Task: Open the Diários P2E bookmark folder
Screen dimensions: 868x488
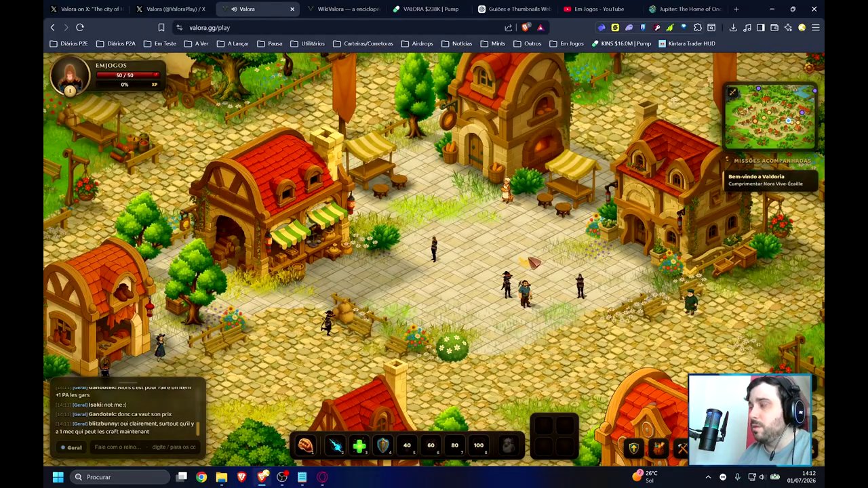Action: (68, 43)
